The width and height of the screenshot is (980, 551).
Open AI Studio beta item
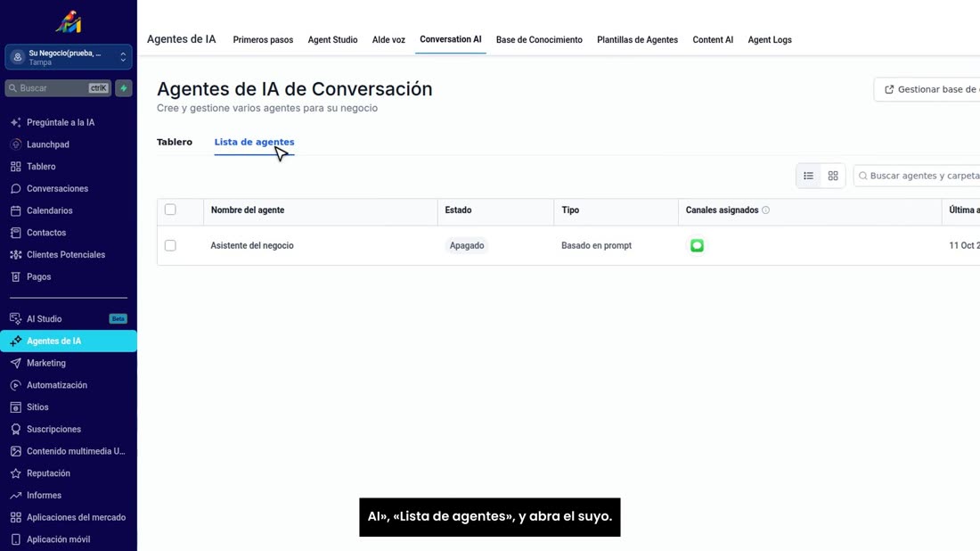pos(69,319)
